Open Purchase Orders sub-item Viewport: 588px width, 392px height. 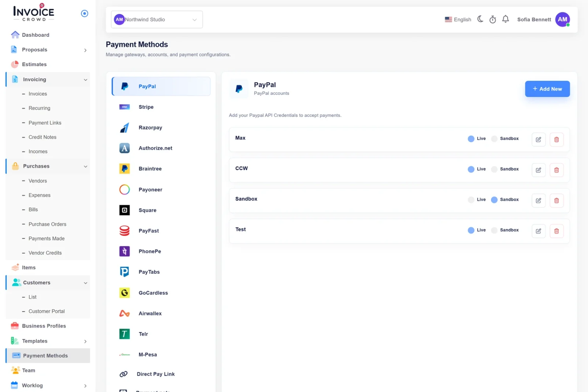pyautogui.click(x=48, y=224)
